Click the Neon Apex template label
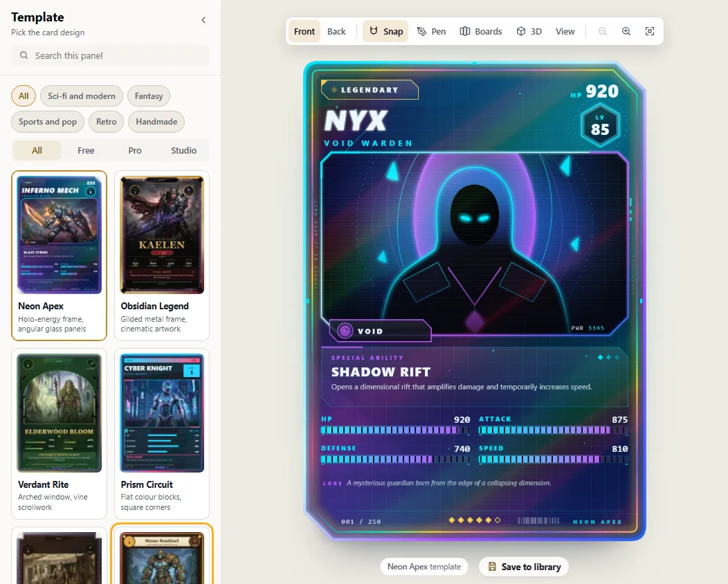This screenshot has width=728, height=584. 424,567
